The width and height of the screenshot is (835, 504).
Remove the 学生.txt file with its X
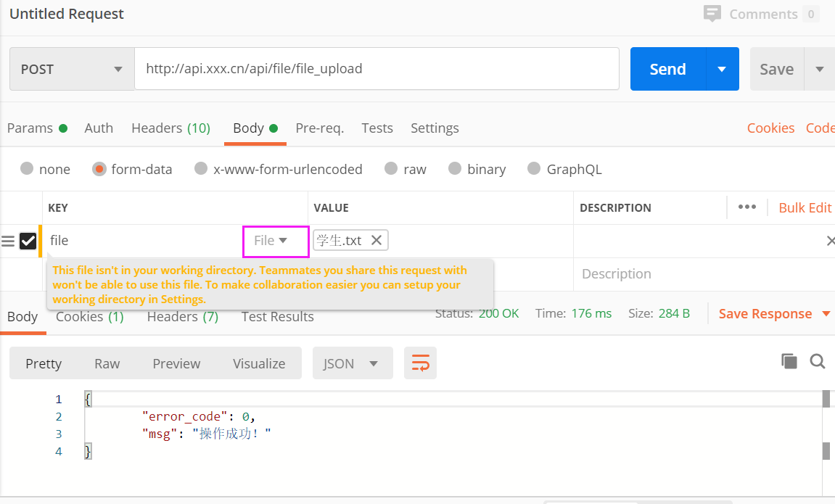point(377,240)
